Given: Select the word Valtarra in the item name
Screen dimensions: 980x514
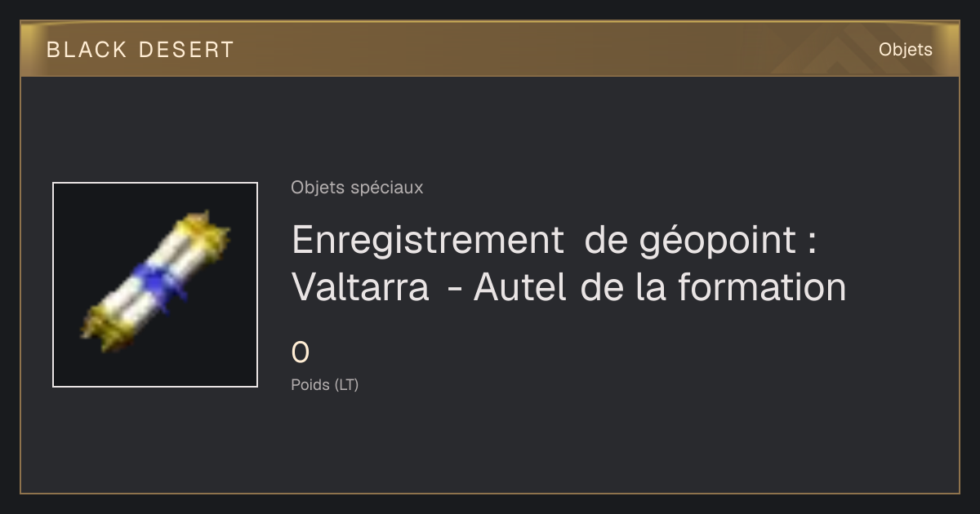Looking at the screenshot, I should tap(360, 287).
